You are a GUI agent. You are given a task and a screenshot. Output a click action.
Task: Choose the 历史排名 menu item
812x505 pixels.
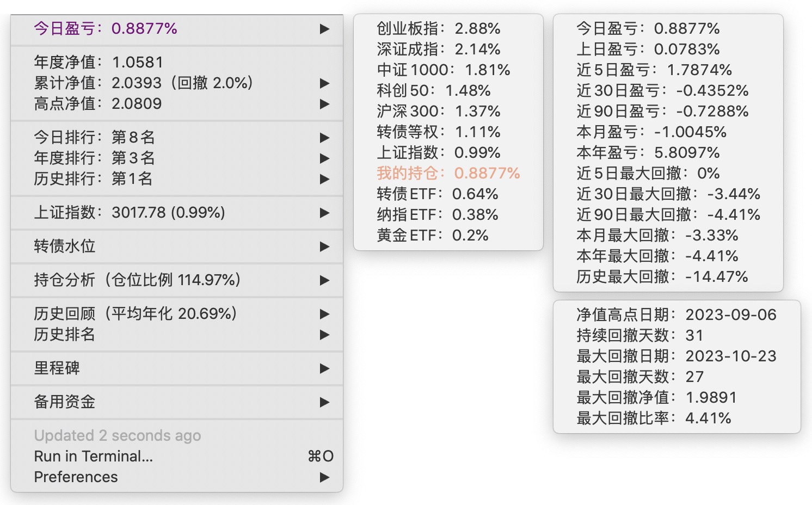(x=65, y=335)
